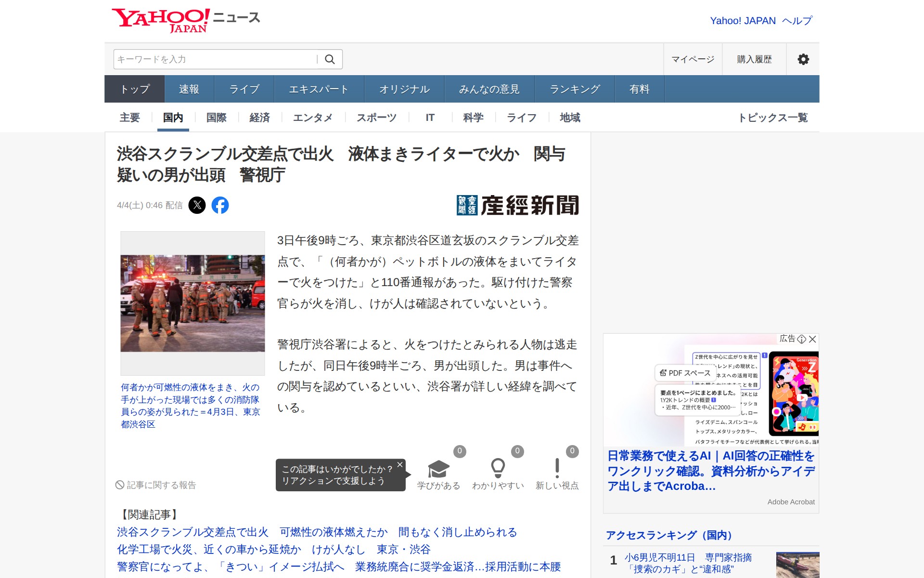Switch to the 速報 tab
This screenshot has width=924, height=578.
pyautogui.click(x=189, y=89)
